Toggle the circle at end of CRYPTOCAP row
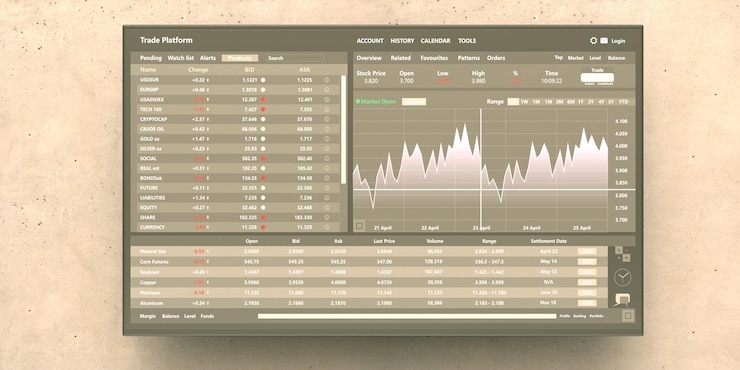Image resolution: width=740 pixels, height=370 pixels. pos(327,119)
